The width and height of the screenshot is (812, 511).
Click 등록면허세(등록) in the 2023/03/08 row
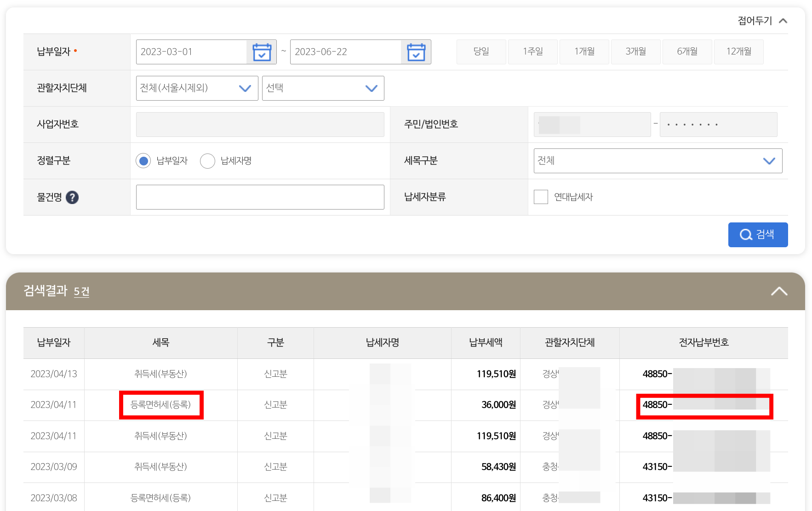[x=161, y=498]
